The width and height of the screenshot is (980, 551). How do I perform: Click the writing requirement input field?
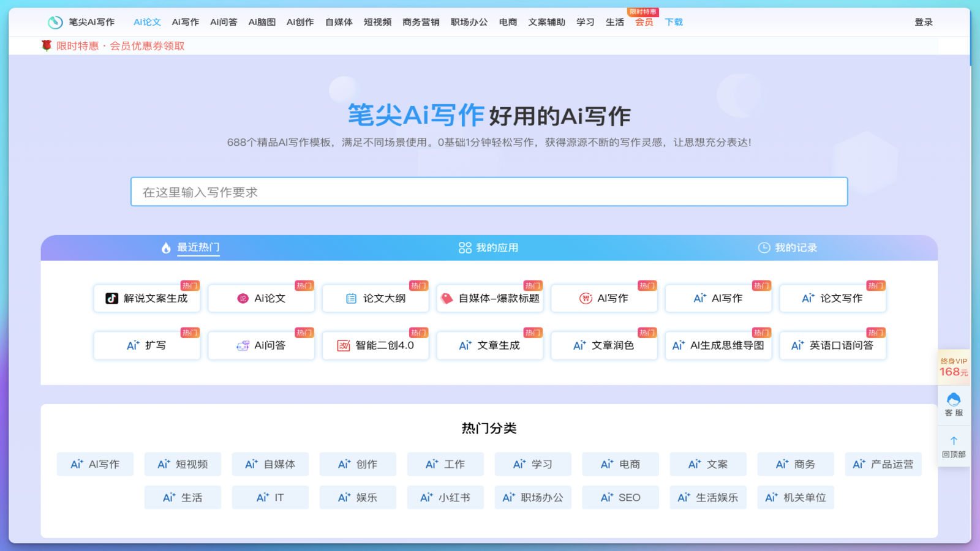[x=489, y=192]
